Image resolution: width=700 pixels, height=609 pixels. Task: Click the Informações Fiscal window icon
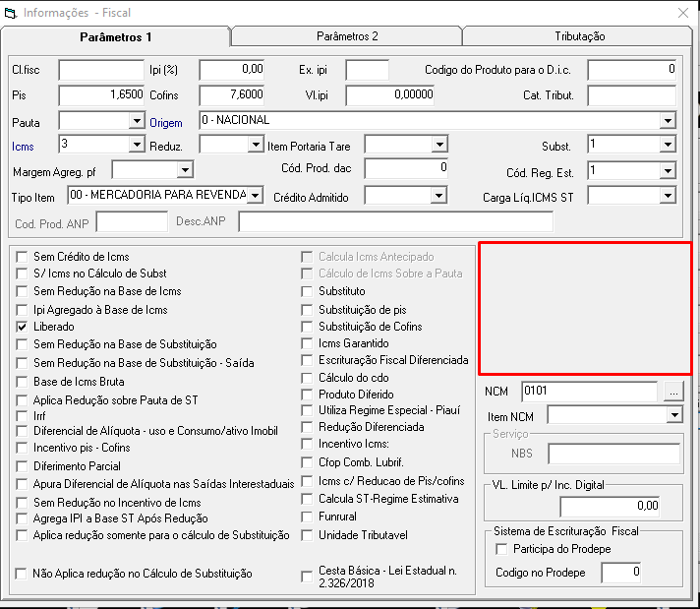coord(10,13)
